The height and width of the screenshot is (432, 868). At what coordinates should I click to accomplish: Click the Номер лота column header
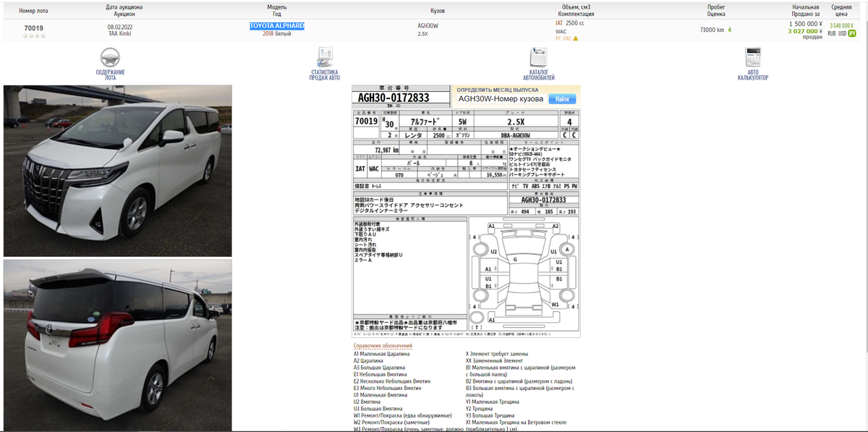click(34, 11)
